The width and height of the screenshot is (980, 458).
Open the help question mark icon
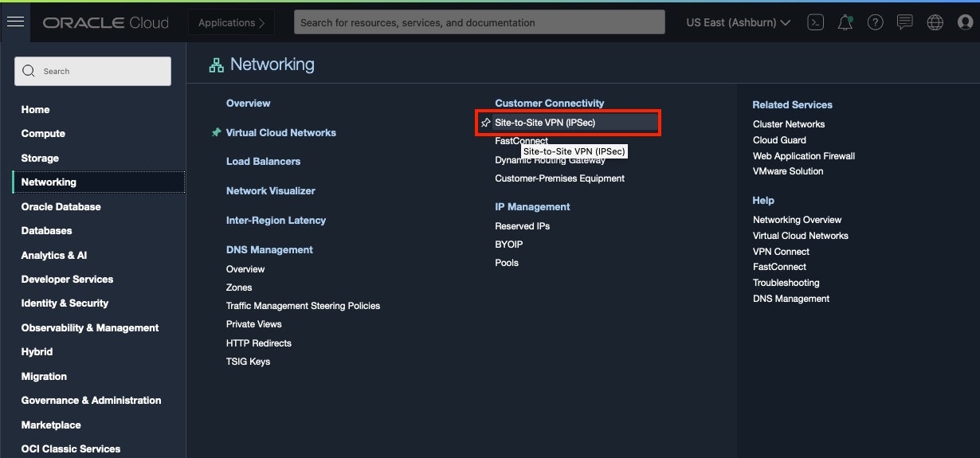(x=876, y=22)
